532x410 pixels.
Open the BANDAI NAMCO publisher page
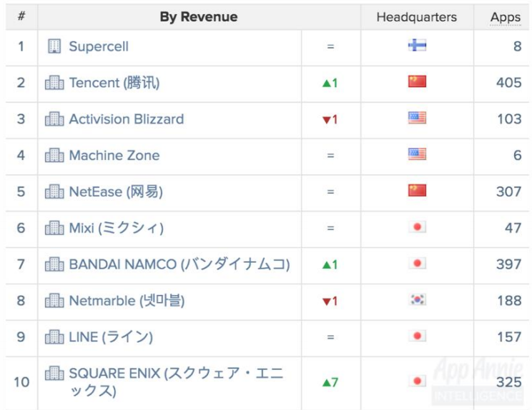[x=179, y=264]
